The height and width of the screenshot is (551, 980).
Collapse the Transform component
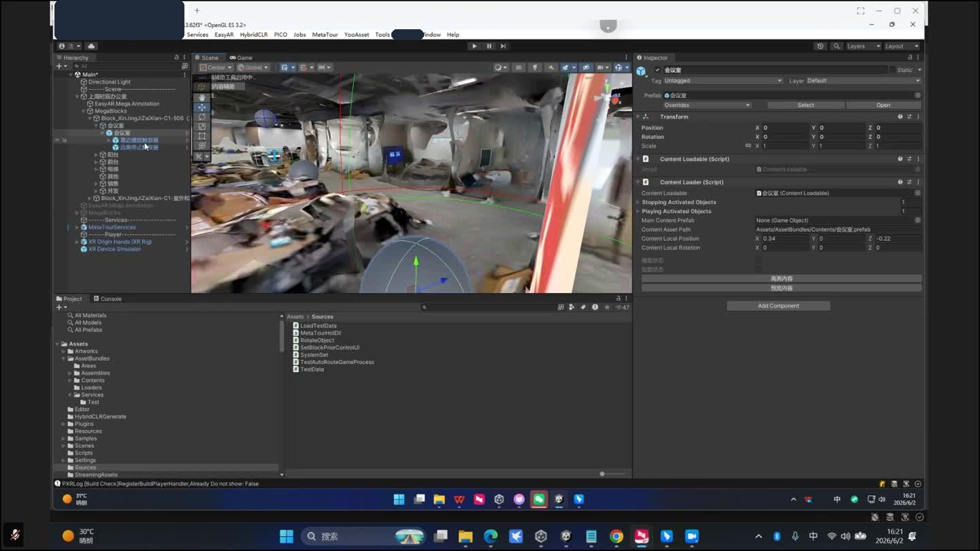click(x=638, y=117)
